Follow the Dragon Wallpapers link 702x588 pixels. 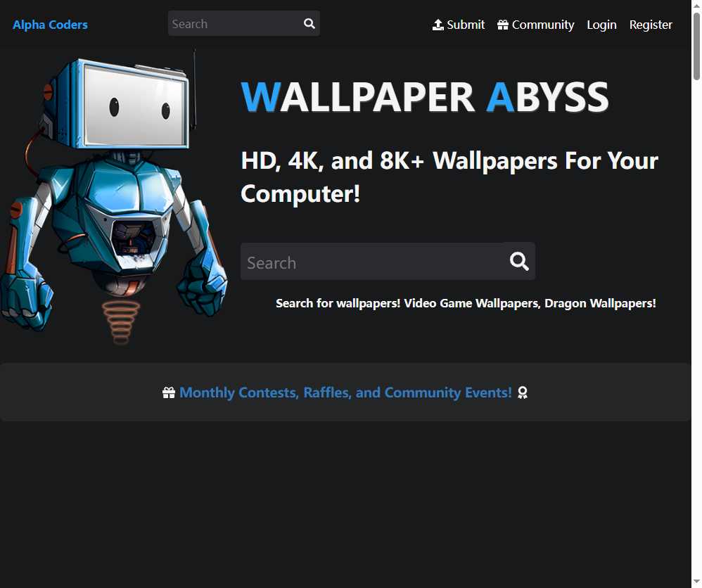click(x=597, y=303)
